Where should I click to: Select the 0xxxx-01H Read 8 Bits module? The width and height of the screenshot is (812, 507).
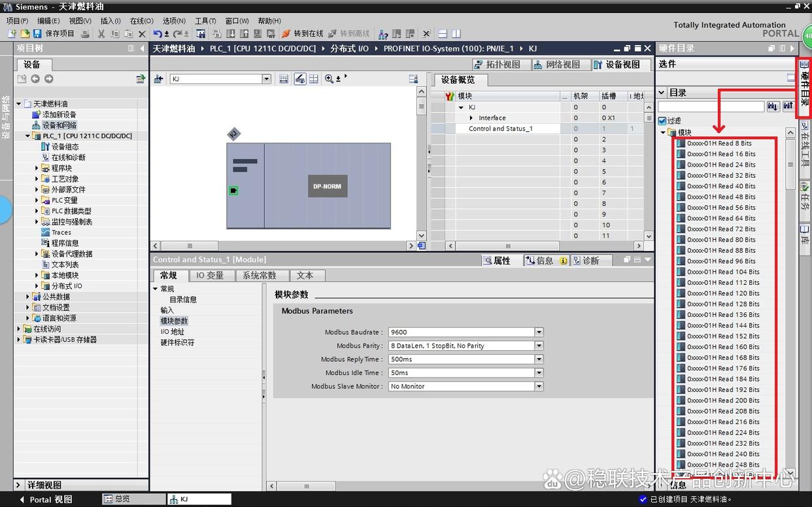click(x=719, y=143)
